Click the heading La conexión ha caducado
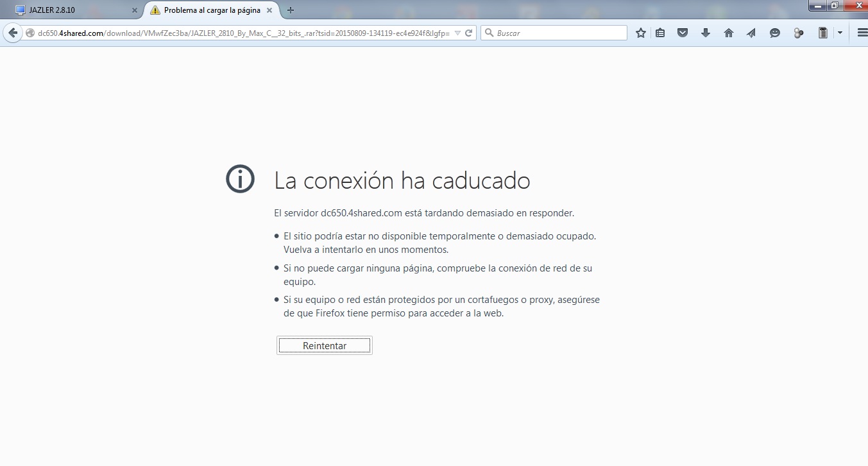Screen dimensions: 868x466 (x=402, y=181)
